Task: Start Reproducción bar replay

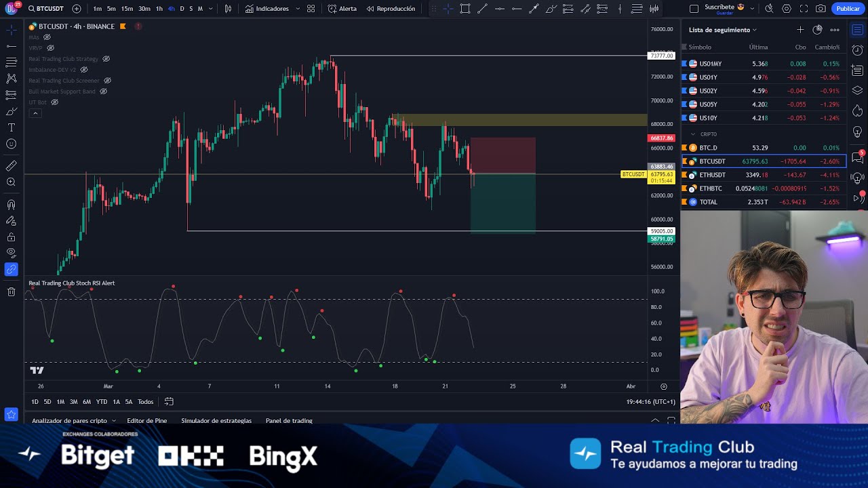Action: 391,9
